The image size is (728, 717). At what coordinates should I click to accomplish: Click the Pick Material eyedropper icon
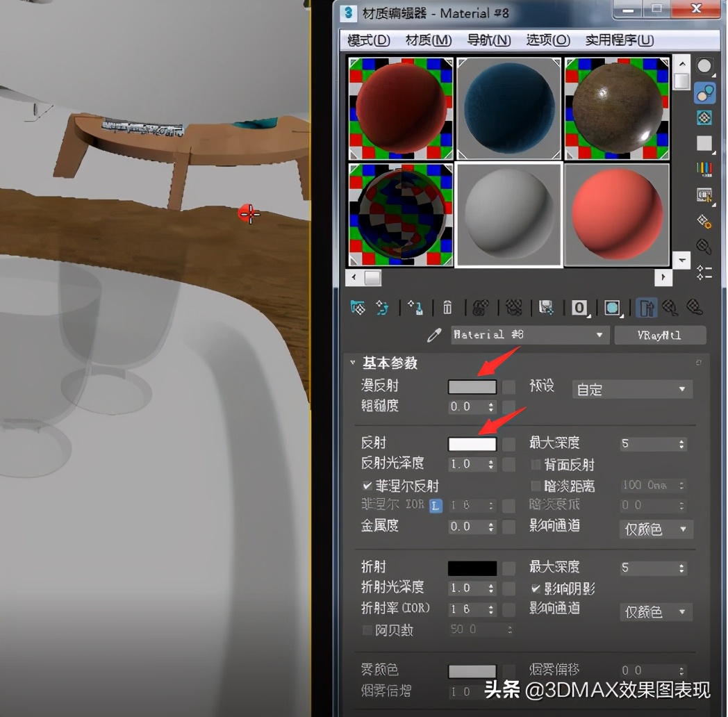pyautogui.click(x=434, y=334)
